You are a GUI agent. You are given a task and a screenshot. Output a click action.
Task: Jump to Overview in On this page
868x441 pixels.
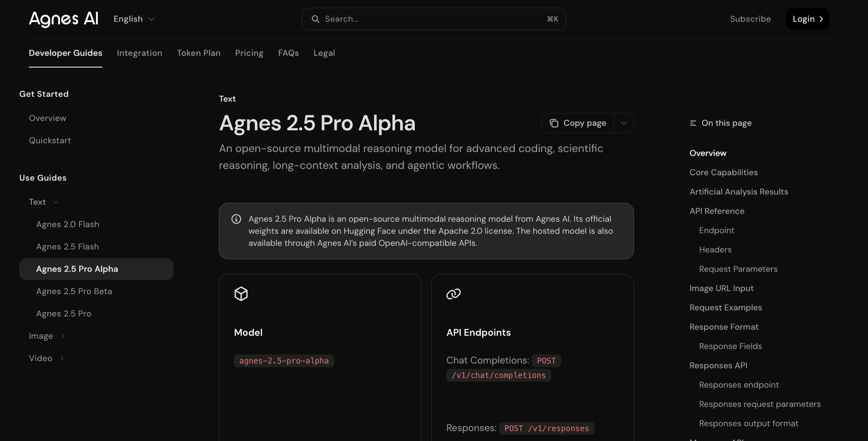pos(708,153)
